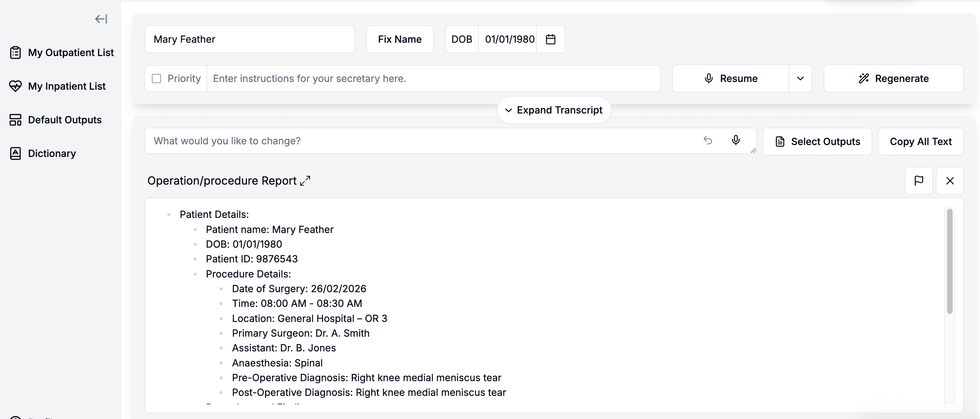980x419 pixels.
Task: Resume the recording
Action: click(730, 78)
